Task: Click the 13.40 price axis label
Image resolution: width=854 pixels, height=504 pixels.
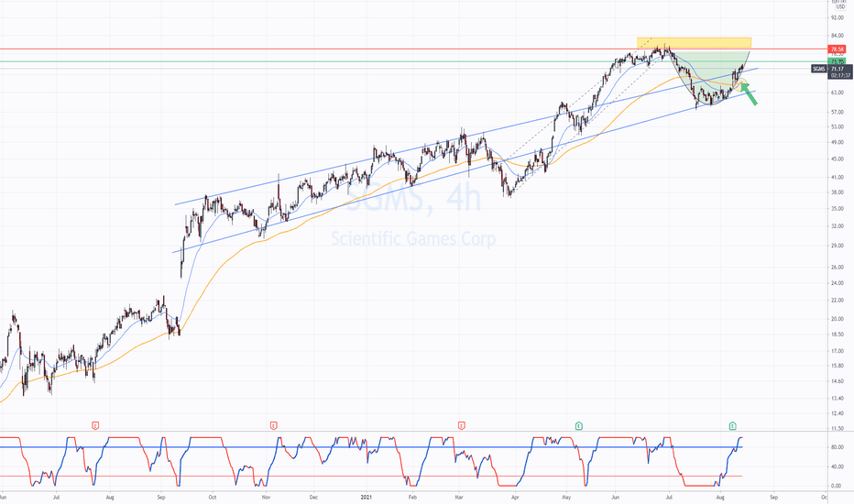Action: point(838,399)
